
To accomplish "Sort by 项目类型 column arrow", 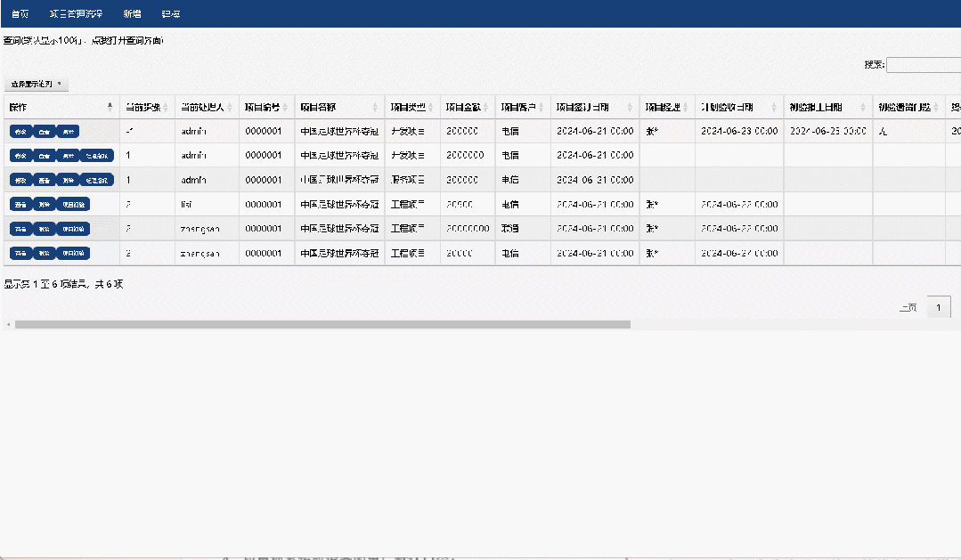I will pyautogui.click(x=431, y=107).
